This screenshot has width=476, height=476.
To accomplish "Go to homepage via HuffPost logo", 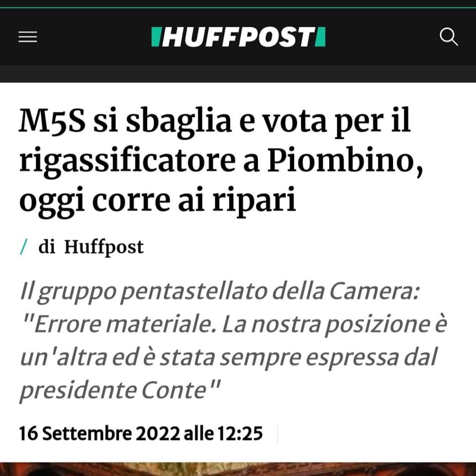I will pos(238,37).
